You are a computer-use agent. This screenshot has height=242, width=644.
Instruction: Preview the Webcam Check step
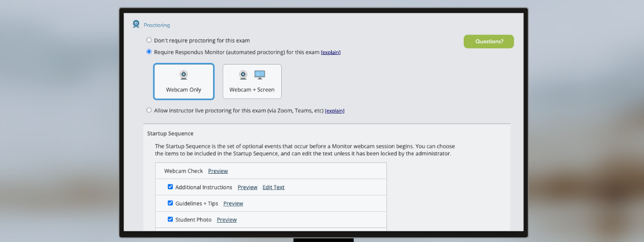point(218,171)
